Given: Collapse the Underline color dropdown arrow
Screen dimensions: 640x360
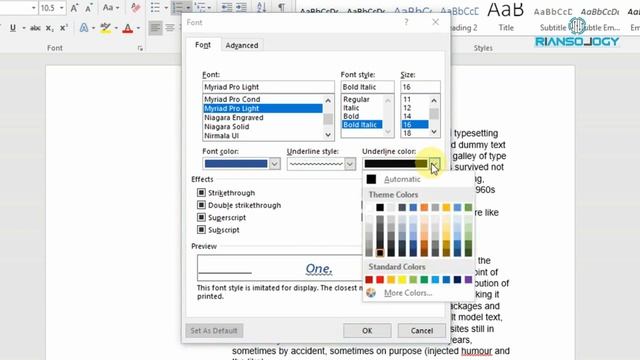Looking at the screenshot, I should click(435, 164).
